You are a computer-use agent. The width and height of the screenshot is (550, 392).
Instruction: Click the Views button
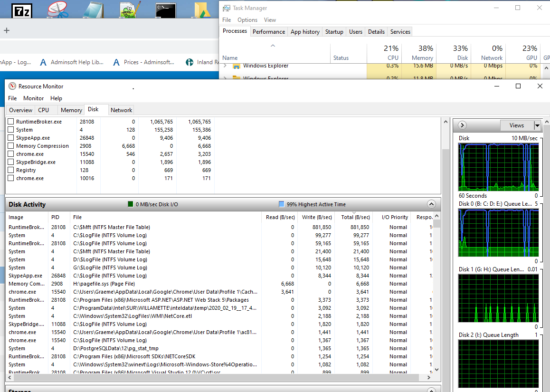pos(517,125)
